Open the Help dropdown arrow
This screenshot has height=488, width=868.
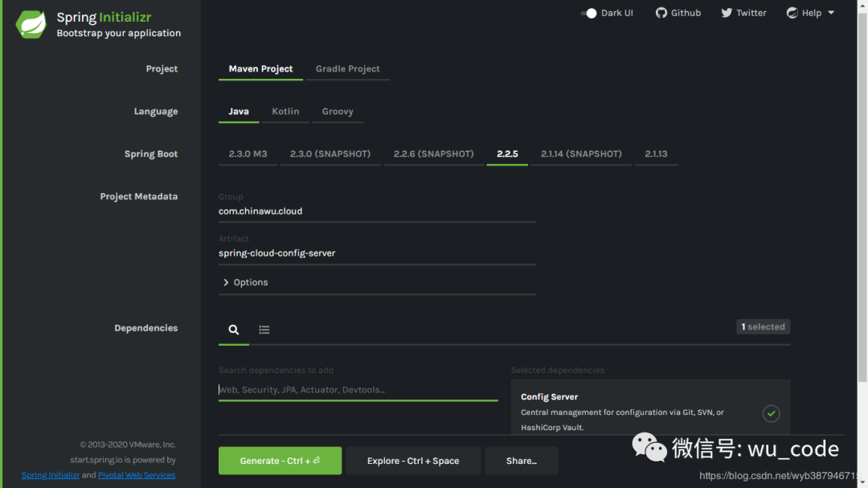point(831,13)
